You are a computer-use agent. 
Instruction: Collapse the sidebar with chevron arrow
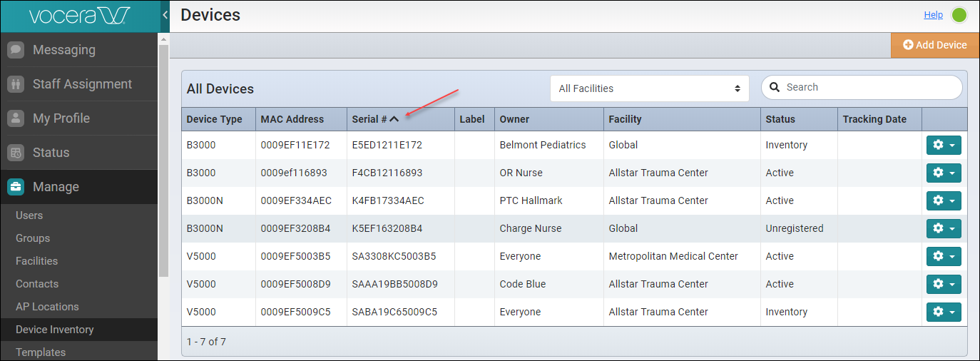[165, 15]
